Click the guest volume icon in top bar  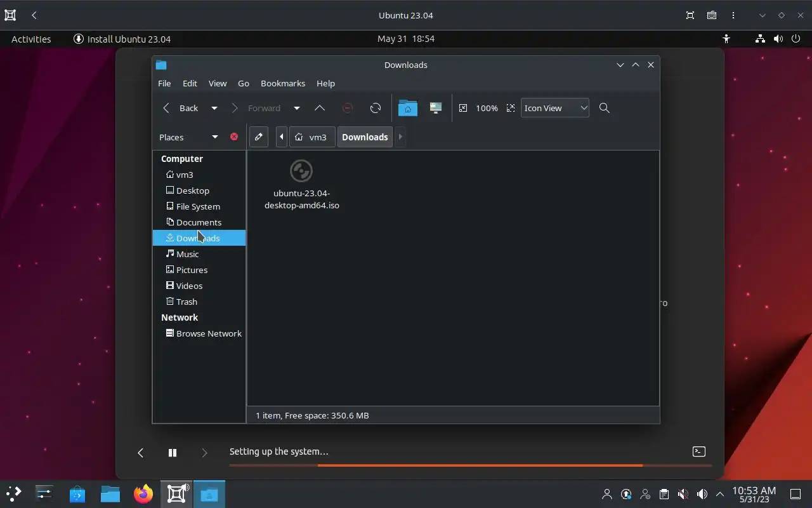click(778, 39)
